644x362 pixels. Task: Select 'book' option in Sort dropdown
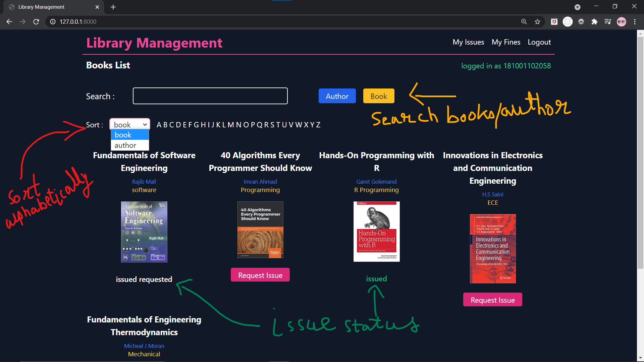click(x=130, y=135)
